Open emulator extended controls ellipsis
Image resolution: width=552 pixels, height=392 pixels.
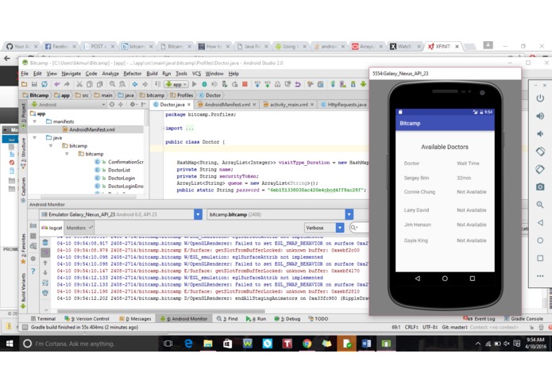click(x=540, y=276)
